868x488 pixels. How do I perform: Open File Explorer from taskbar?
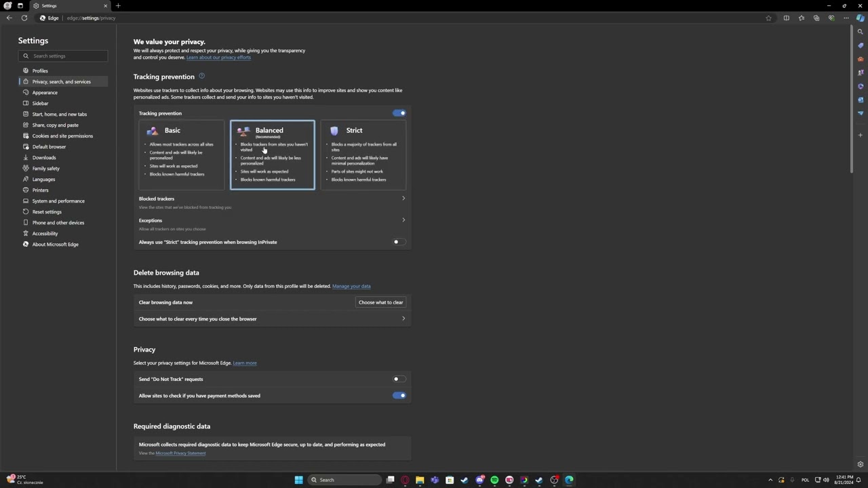[x=420, y=480]
